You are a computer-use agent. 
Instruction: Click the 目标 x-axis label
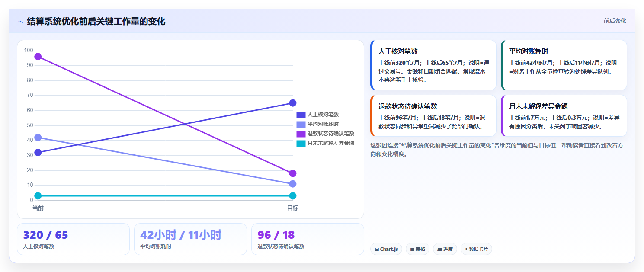point(293,208)
